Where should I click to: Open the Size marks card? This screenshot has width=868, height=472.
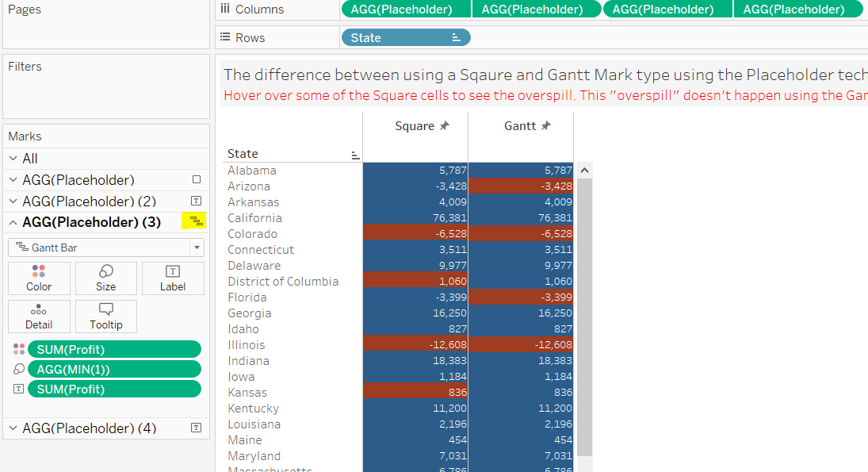(105, 278)
